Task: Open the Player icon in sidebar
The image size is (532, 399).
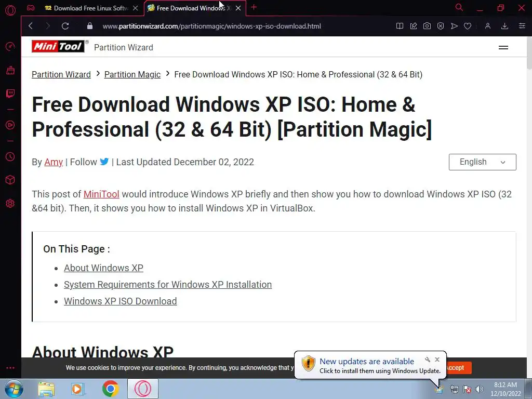Action: pos(10,125)
